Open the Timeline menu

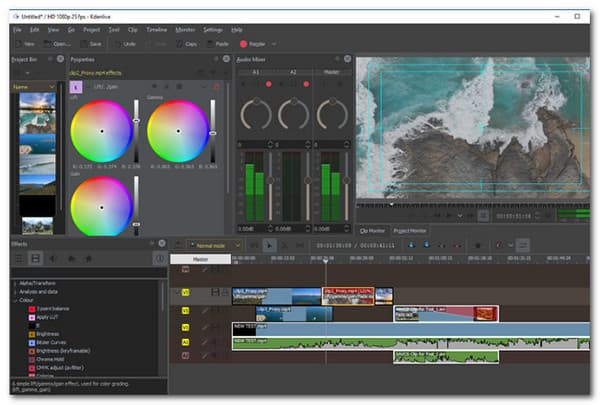click(x=157, y=29)
